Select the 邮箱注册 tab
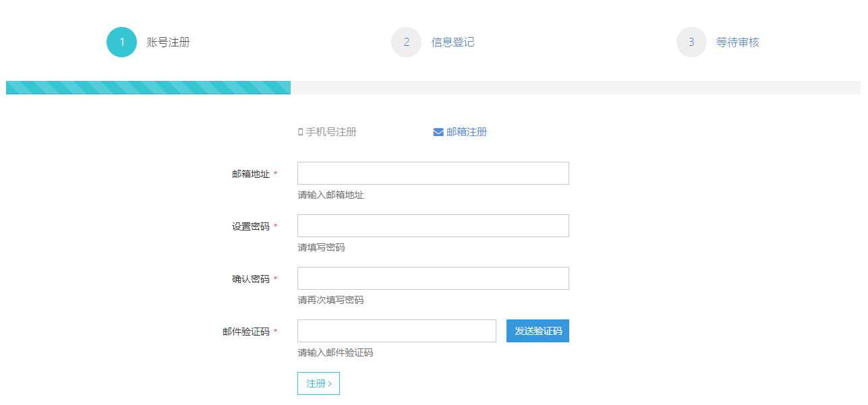 click(466, 132)
